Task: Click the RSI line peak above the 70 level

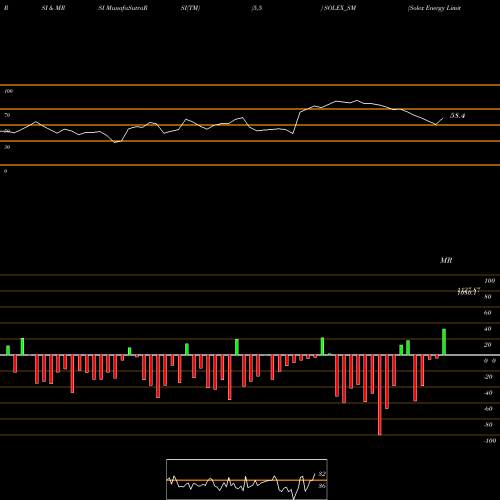Action: (x=357, y=100)
